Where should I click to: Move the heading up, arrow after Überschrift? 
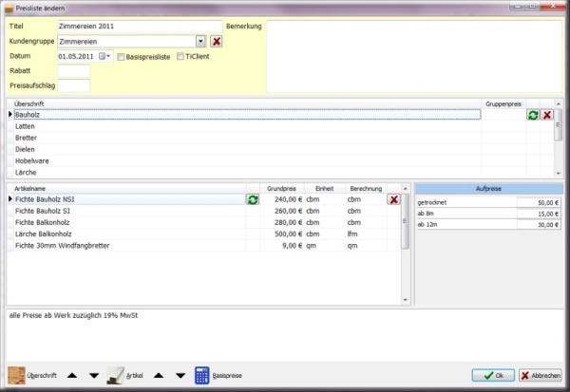click(72, 375)
